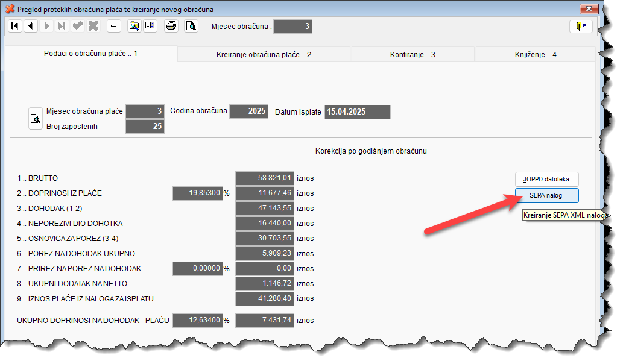Click the Broj zaposlenih field
Screen dimensions: 626x364
(145, 127)
